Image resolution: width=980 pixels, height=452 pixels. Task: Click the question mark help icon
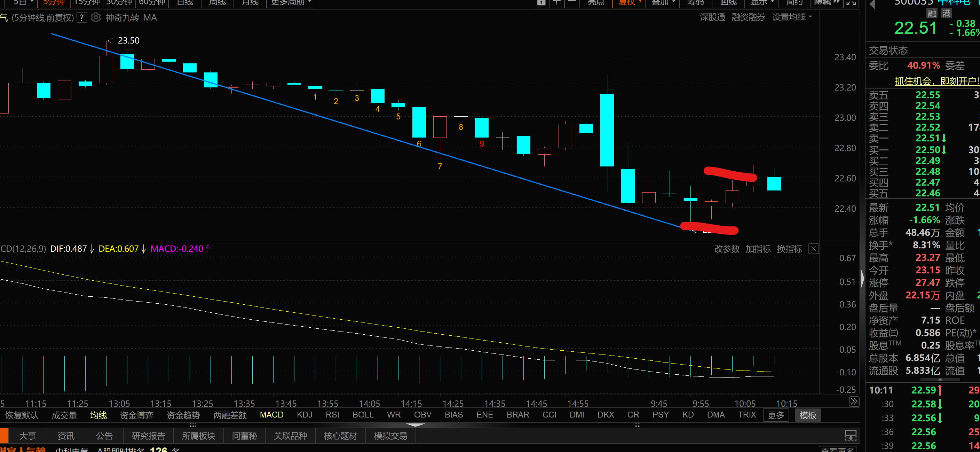[82, 17]
